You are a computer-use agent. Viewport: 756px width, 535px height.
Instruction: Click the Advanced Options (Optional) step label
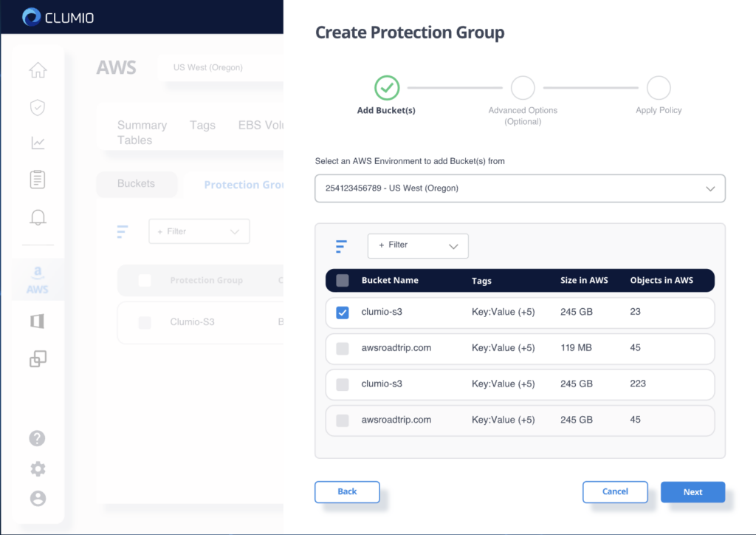pos(523,116)
